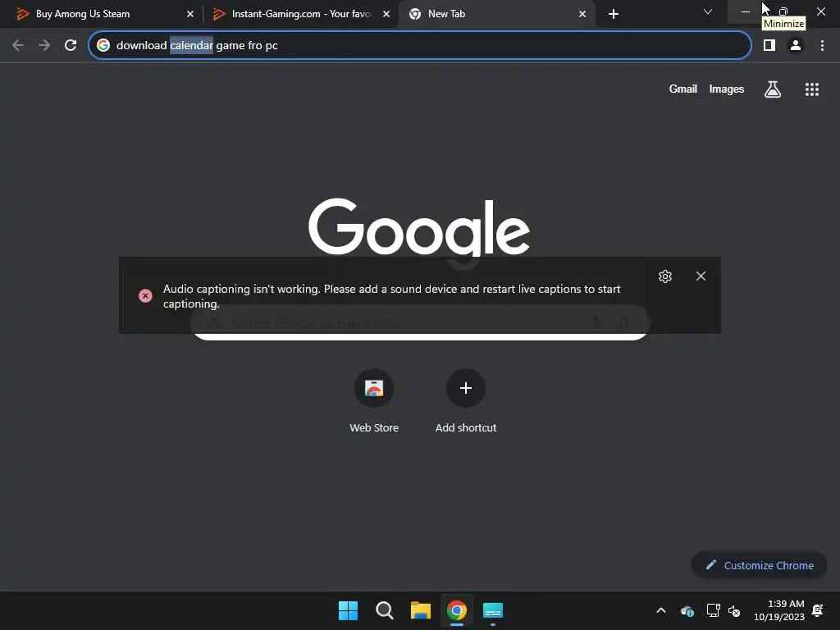Viewport: 840px width, 630px height.
Task: Open the Google apps grid
Action: (812, 89)
